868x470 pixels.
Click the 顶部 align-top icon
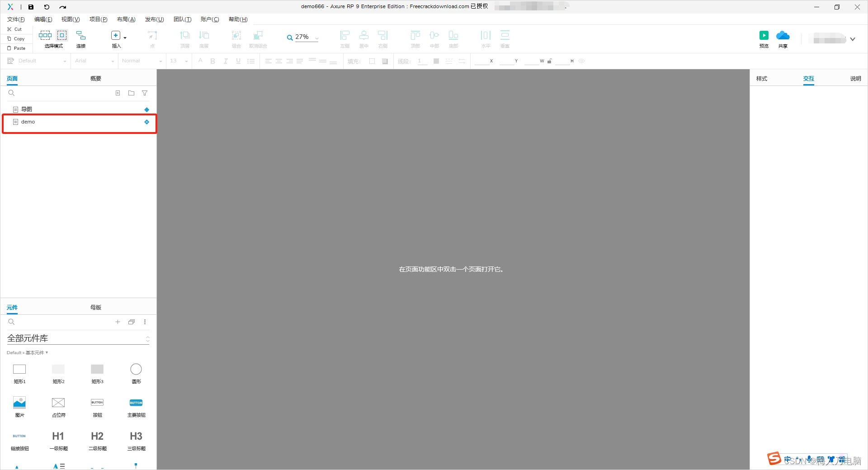click(415, 35)
